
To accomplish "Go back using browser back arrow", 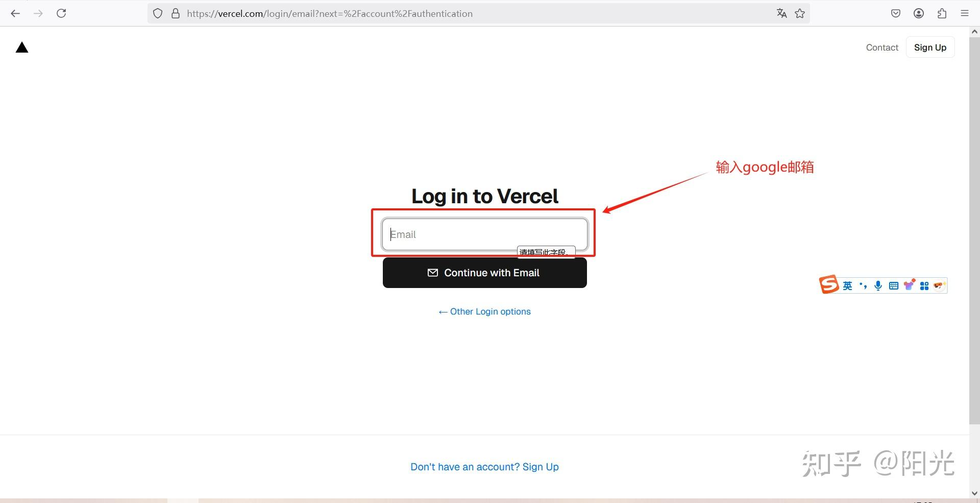I will [x=15, y=13].
